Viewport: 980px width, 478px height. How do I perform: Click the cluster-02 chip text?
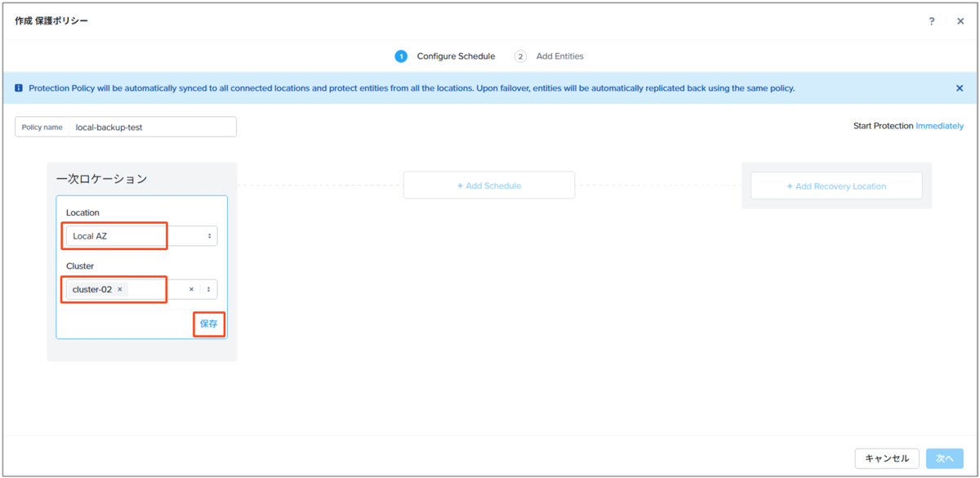pos(91,289)
